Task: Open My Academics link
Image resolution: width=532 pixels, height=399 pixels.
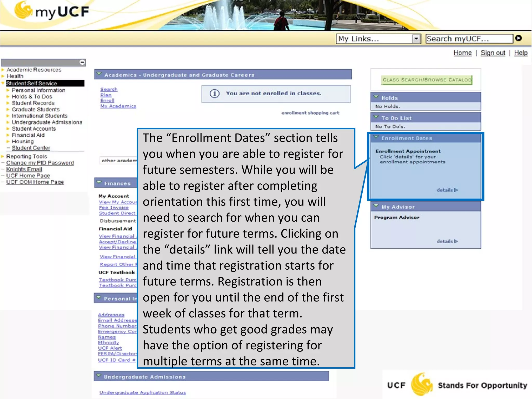Action: coord(118,106)
